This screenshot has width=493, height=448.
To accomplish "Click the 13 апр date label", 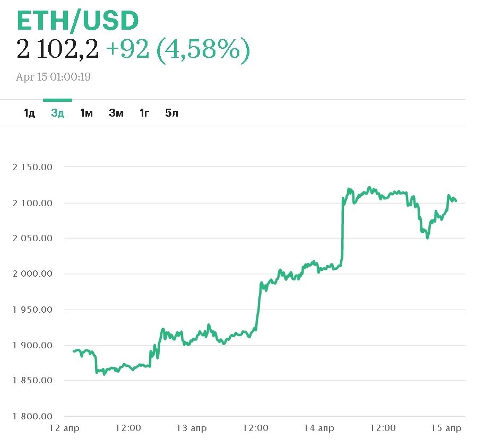I will 192,428.
